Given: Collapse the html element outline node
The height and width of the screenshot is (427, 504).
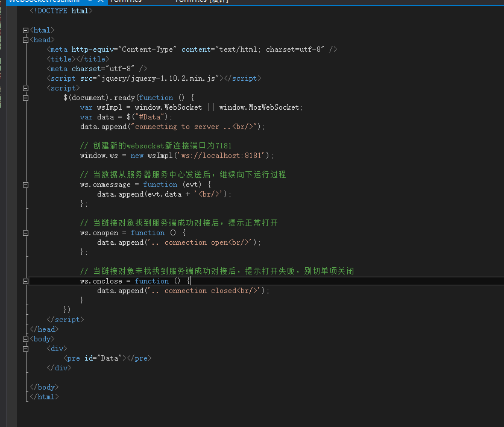Looking at the screenshot, I should [x=25, y=30].
